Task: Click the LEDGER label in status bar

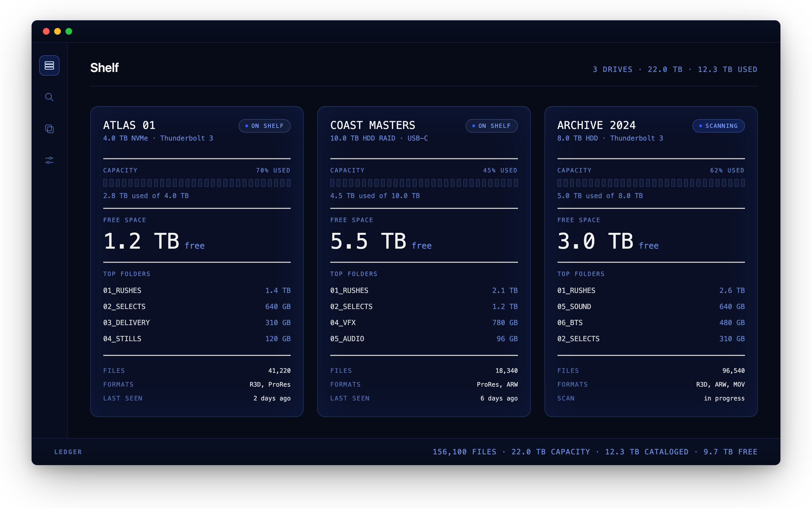Action: pyautogui.click(x=68, y=452)
